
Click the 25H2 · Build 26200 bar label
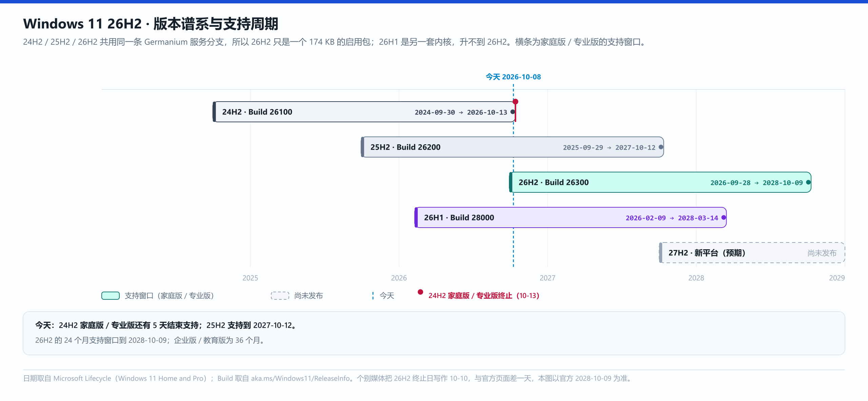[x=405, y=147]
